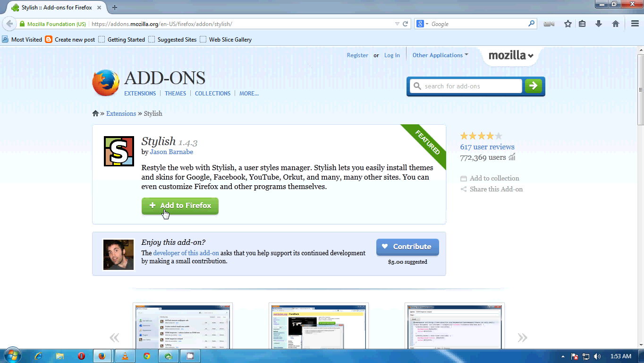The height and width of the screenshot is (363, 644).
Task: Click the taskbar clock showing 1:53 AM
Action: pos(620,356)
